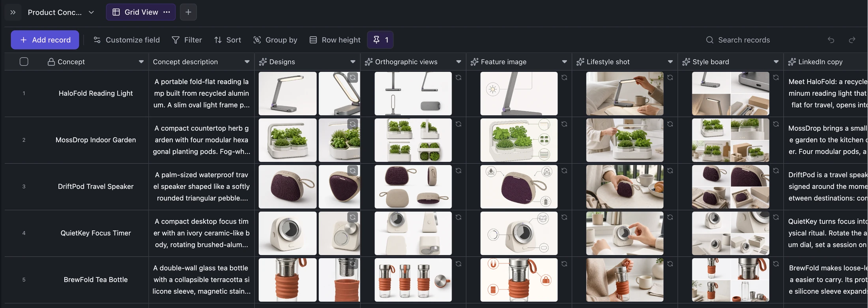This screenshot has height=308, width=868.
Task: Open the Product Conc... base dropdown
Action: point(61,12)
